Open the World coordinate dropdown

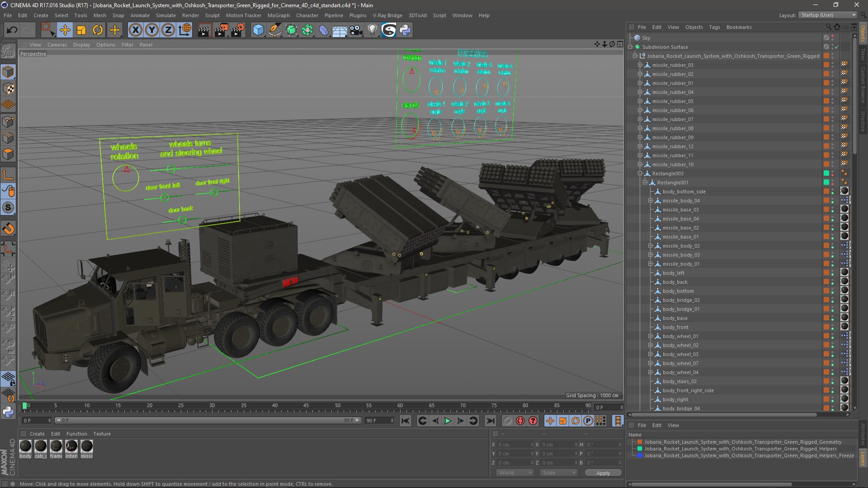515,473
